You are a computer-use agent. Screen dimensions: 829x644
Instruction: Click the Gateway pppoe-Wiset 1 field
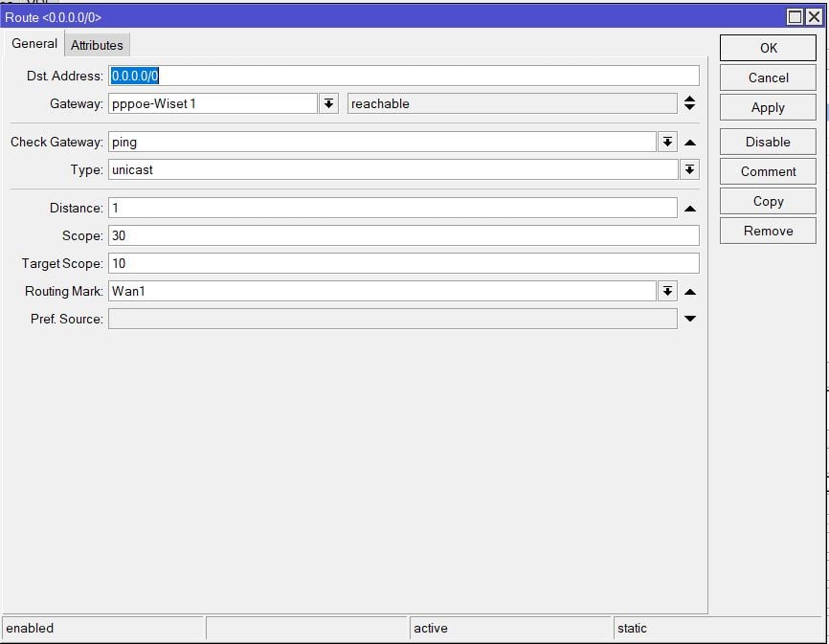(x=213, y=103)
